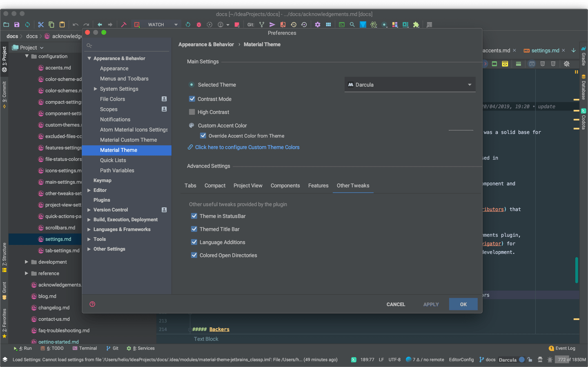Disable the Contrast Mode checkbox
Image resolution: width=588 pixels, height=367 pixels.
[192, 99]
